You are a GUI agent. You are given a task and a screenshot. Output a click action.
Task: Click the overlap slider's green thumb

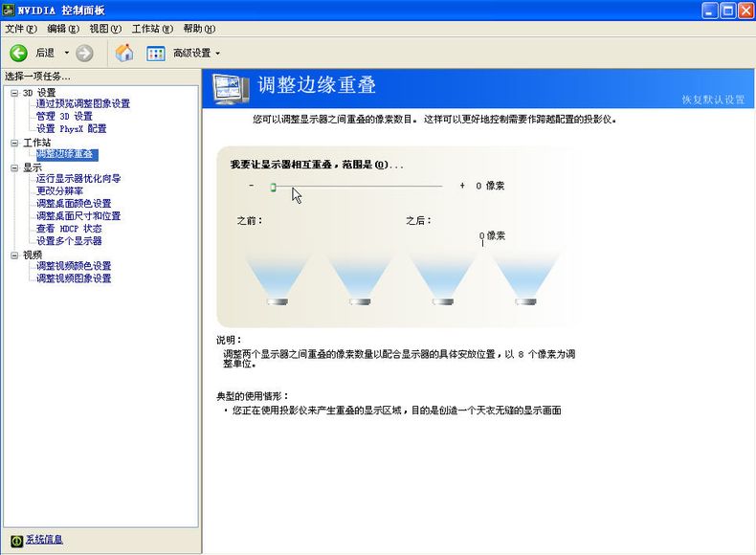point(273,188)
